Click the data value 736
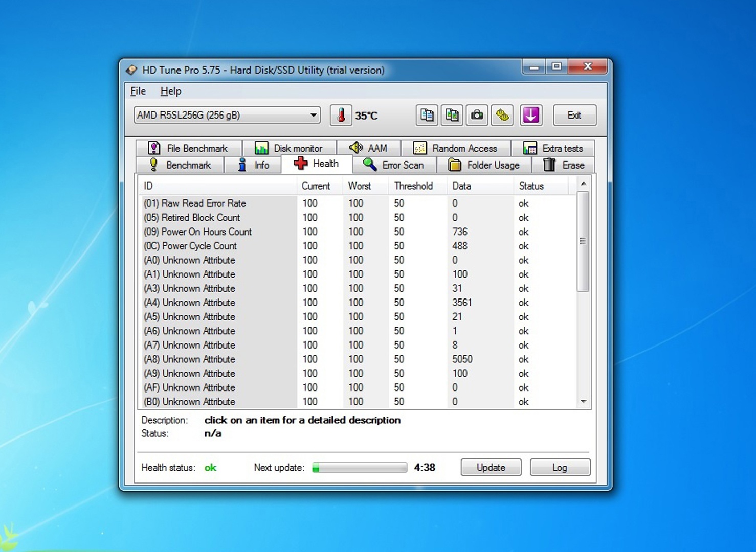The width and height of the screenshot is (756, 552). pos(460,232)
